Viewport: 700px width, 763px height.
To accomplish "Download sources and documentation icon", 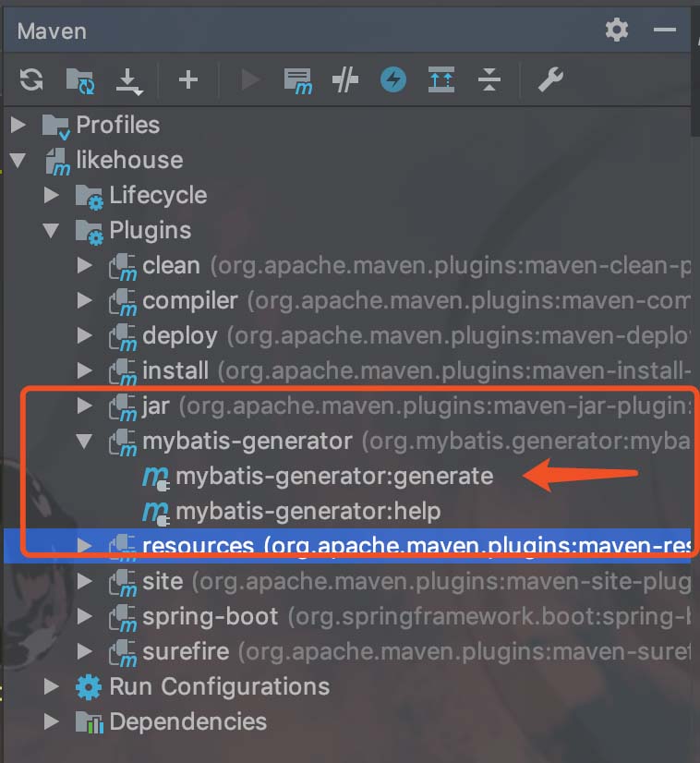I will [129, 80].
